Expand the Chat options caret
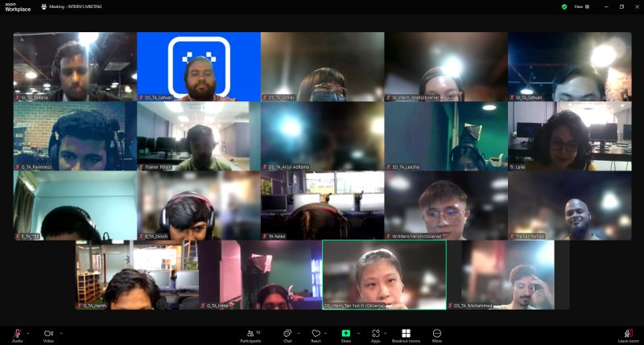Screen dimensions: 644x345 pos(298,333)
